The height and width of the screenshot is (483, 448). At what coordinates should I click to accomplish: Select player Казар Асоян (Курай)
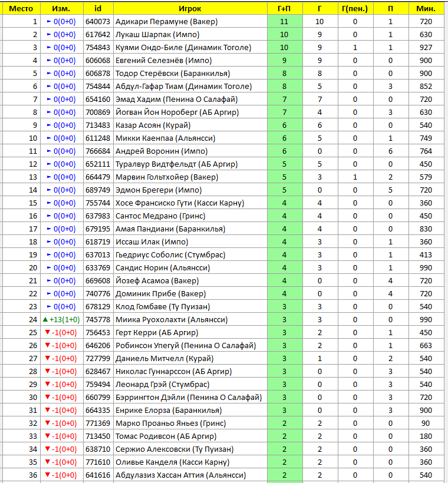[153, 125]
